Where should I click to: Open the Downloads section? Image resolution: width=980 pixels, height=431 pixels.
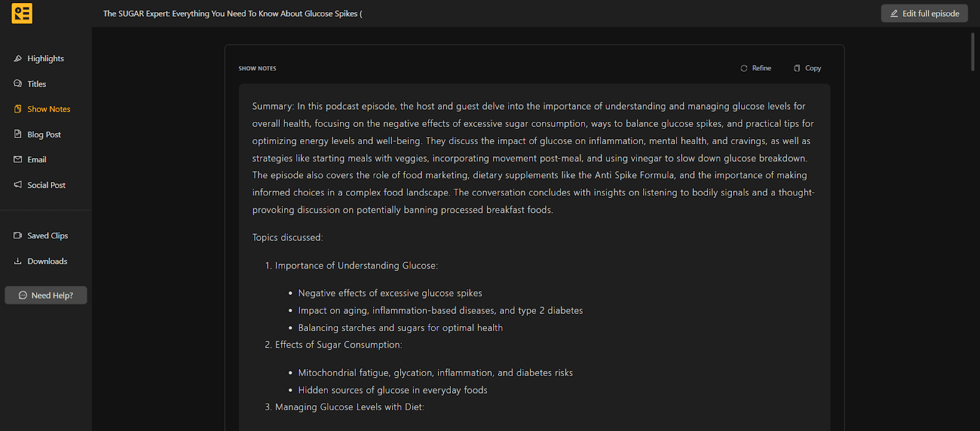(x=47, y=261)
